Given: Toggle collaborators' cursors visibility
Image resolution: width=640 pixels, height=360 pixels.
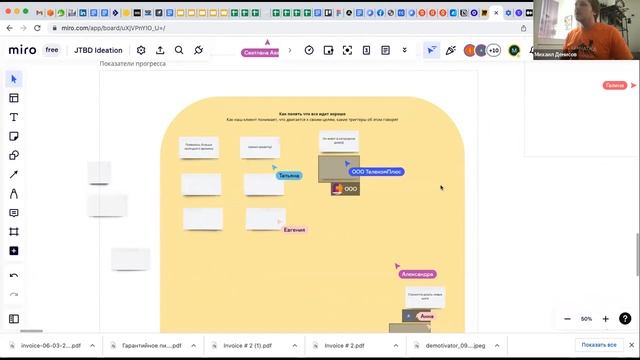Looking at the screenshot, I should tap(431, 50).
